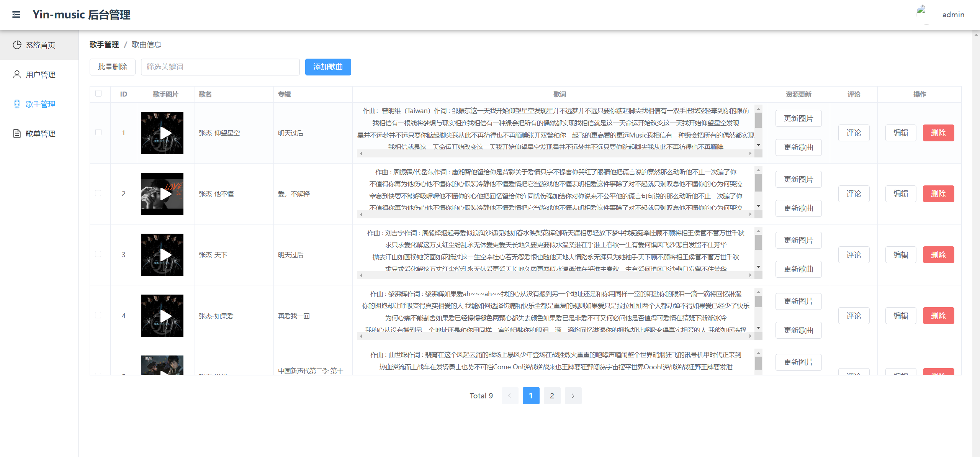Update image for 张杰-仰望星空
Screen dimensions: 980x457
798,118
